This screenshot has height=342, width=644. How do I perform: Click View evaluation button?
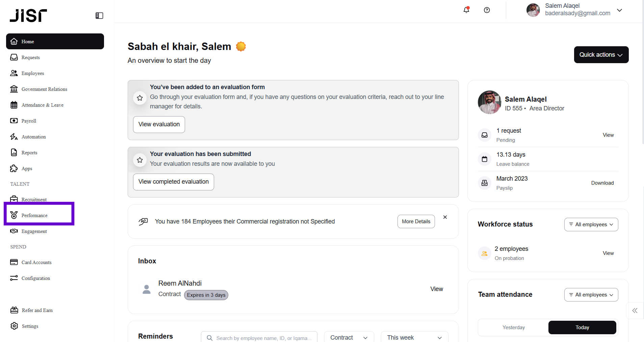[159, 124]
